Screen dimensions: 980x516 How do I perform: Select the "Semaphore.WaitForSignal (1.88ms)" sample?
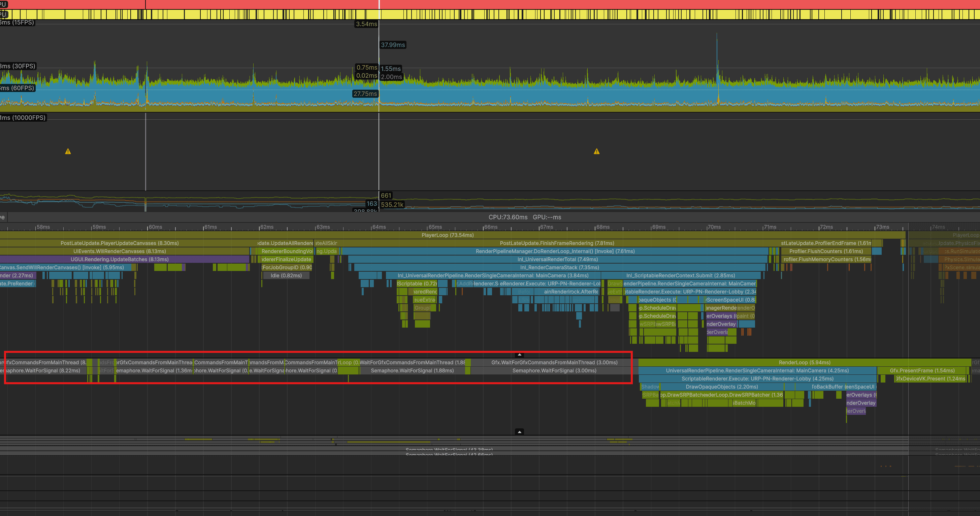[x=413, y=370]
